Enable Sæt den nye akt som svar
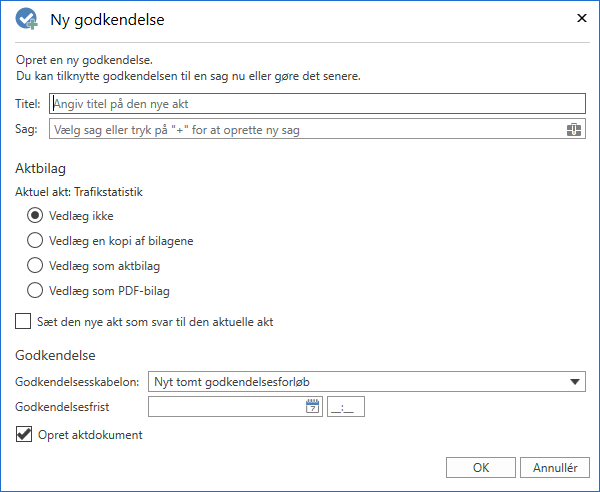The height and width of the screenshot is (492, 600). [23, 322]
